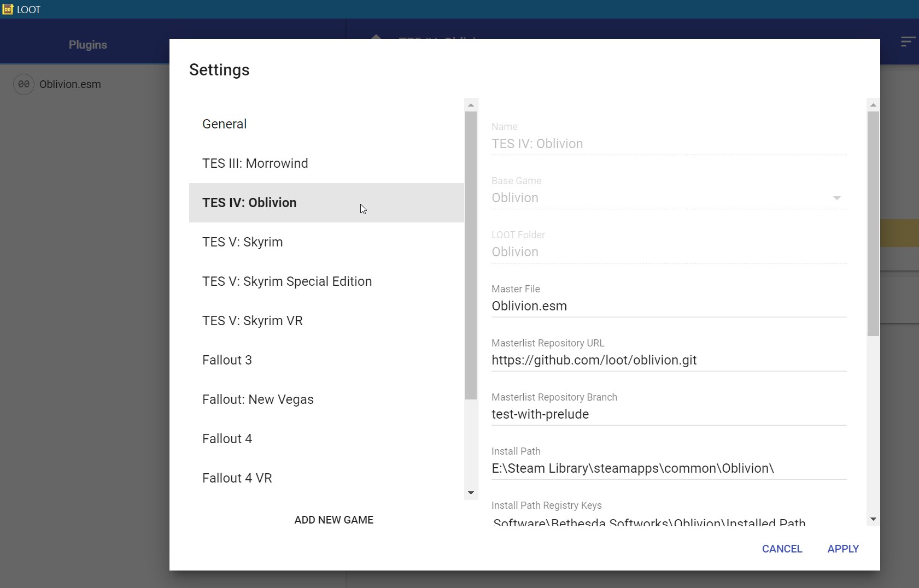Open the sidebar filters icon at top right
Screen dimensions: 919x588
[907, 42]
